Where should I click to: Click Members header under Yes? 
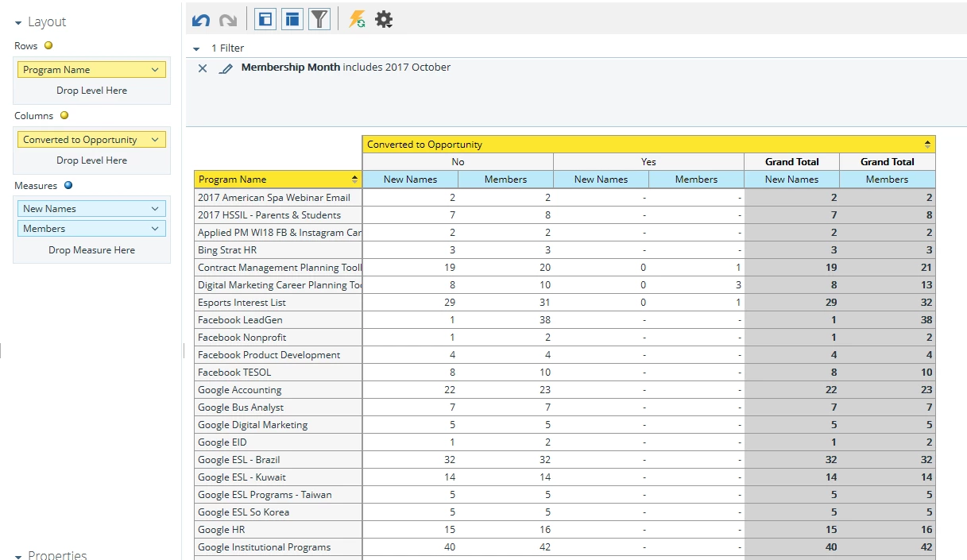696,180
